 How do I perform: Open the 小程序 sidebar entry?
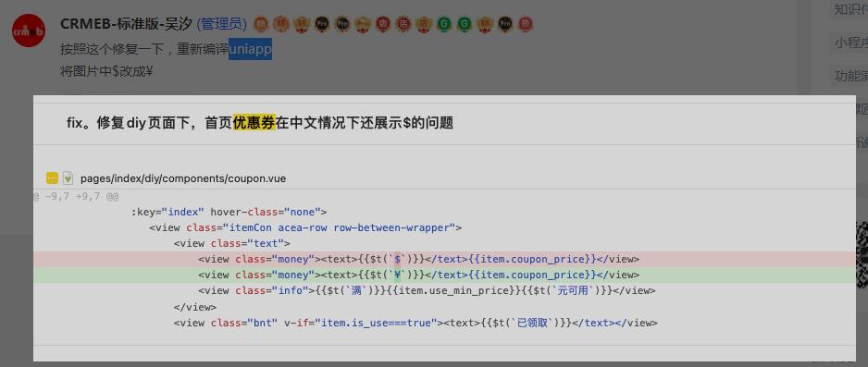pos(850,43)
